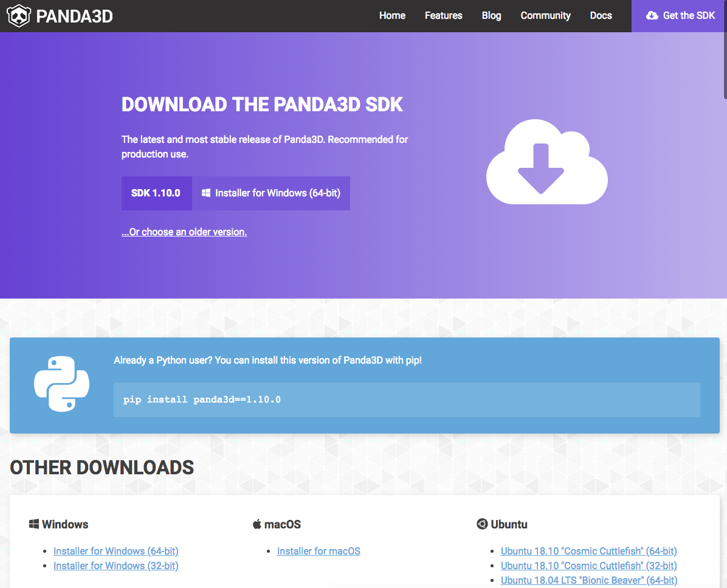The height and width of the screenshot is (588, 727).
Task: Click the Windows section heading text
Action: pos(65,525)
